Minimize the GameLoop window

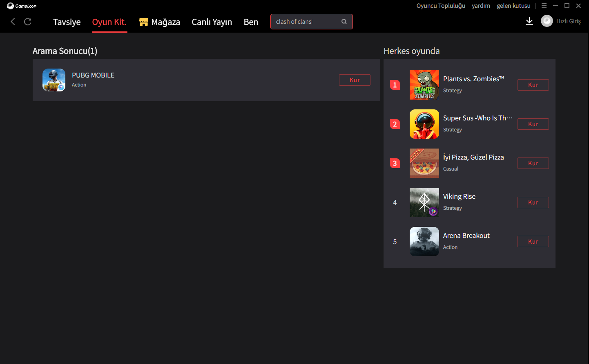coord(556,6)
